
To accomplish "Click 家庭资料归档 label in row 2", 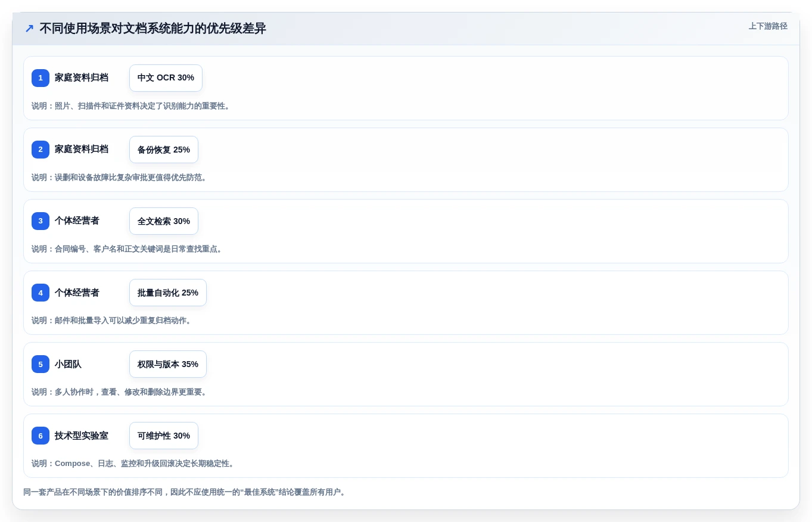I will 82,149.
